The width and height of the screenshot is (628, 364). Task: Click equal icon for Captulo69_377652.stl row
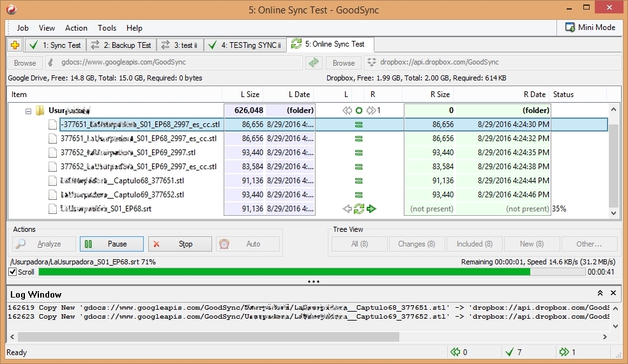[359, 195]
